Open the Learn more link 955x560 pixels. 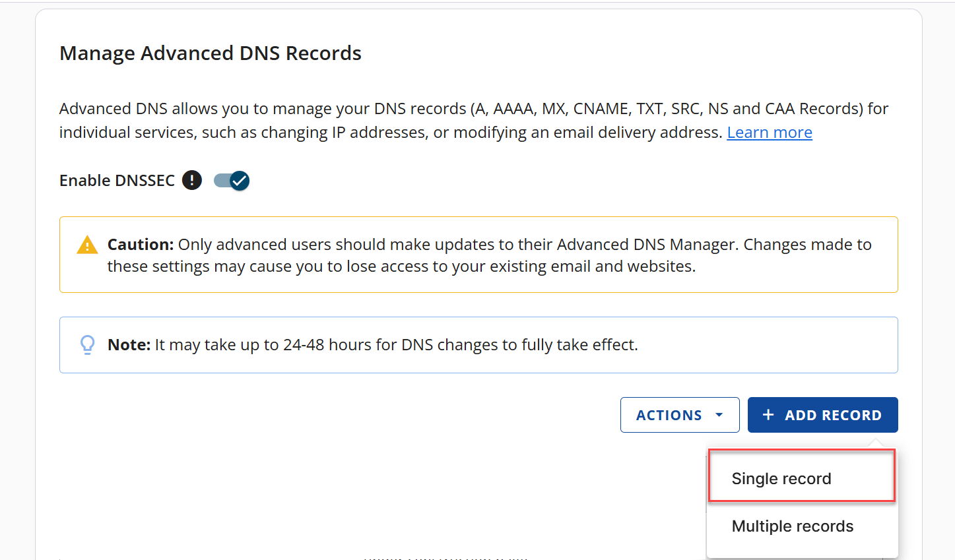(769, 132)
